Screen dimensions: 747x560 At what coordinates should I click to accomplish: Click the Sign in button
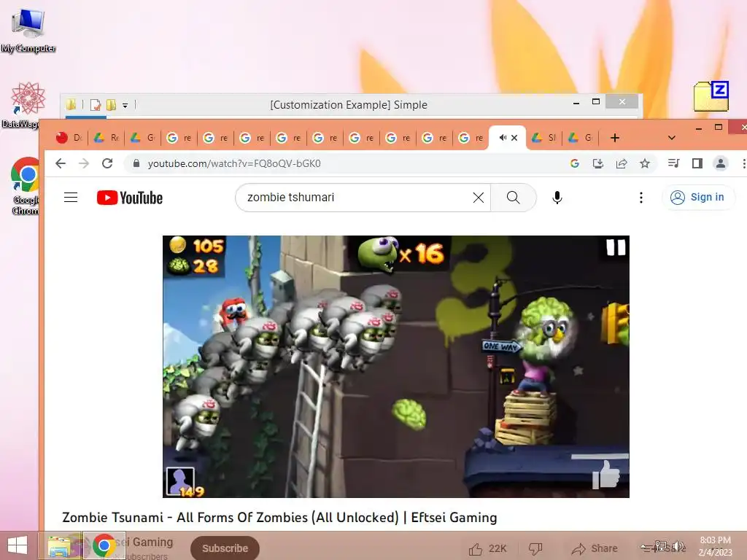point(698,197)
